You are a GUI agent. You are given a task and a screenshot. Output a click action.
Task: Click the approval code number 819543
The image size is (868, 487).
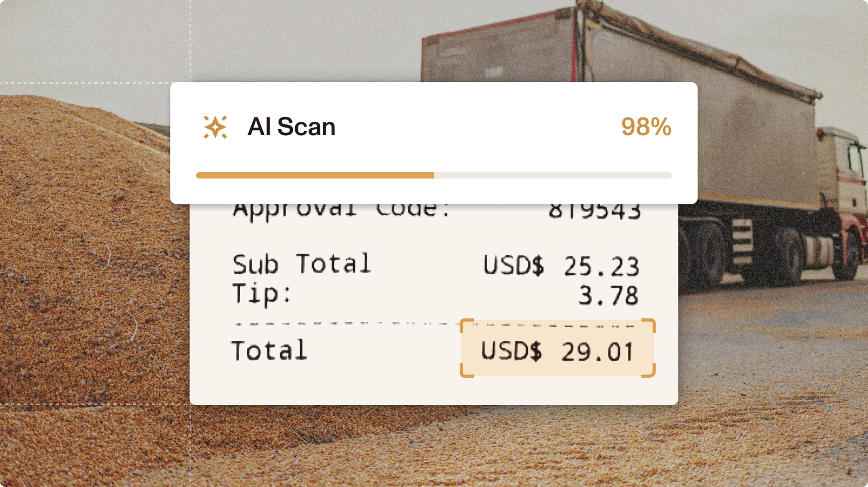click(x=594, y=212)
